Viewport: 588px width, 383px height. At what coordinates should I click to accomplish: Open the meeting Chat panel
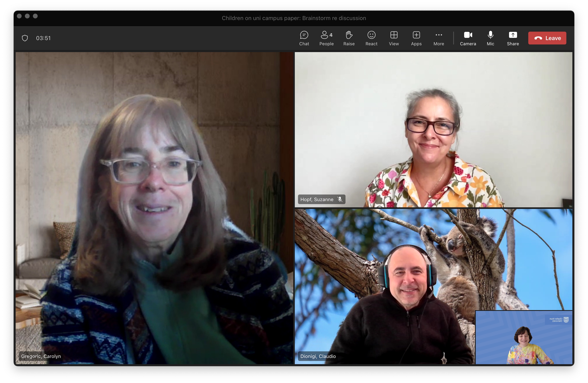pyautogui.click(x=304, y=38)
